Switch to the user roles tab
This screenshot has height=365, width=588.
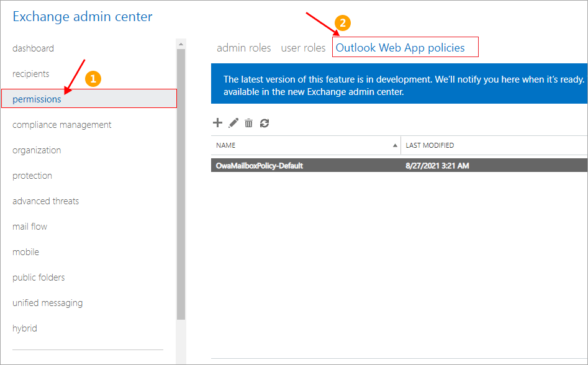(303, 48)
